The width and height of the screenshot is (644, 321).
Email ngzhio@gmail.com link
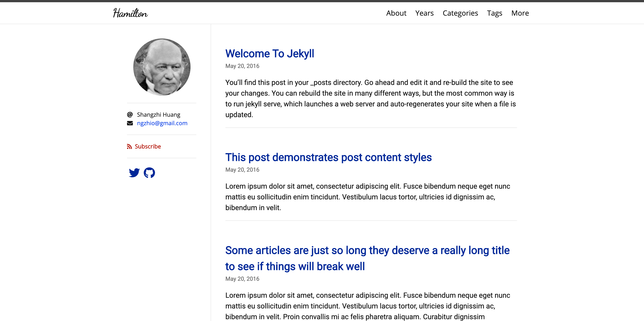click(x=162, y=123)
